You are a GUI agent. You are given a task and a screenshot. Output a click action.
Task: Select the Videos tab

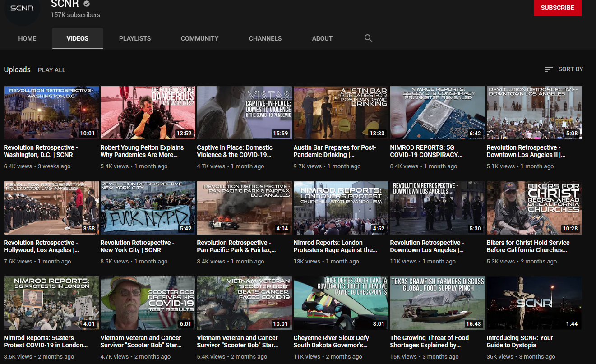(x=78, y=38)
